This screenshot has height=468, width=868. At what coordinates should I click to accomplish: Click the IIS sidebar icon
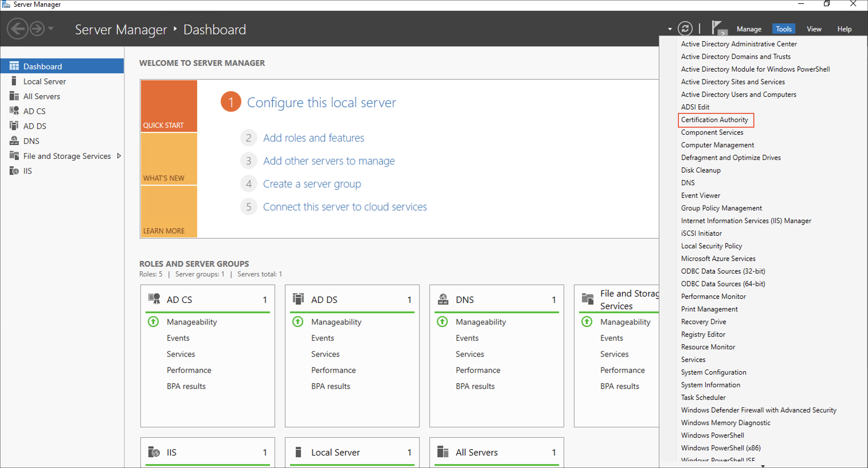coord(14,171)
